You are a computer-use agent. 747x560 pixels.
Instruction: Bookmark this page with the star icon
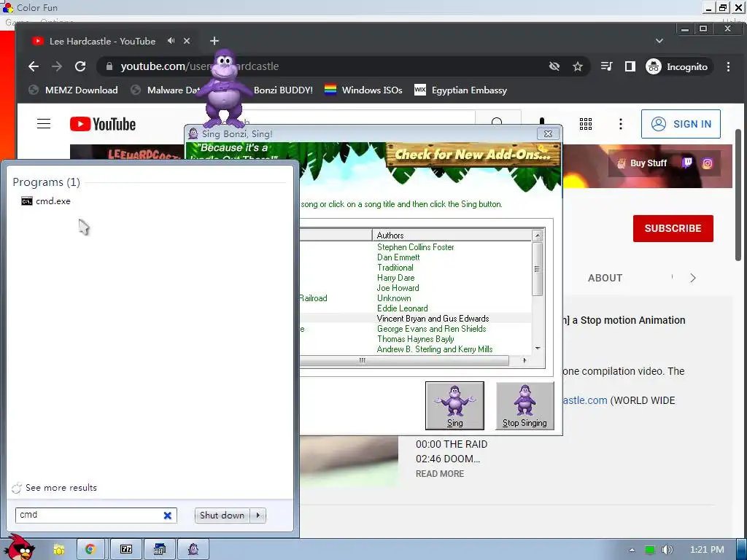click(578, 66)
